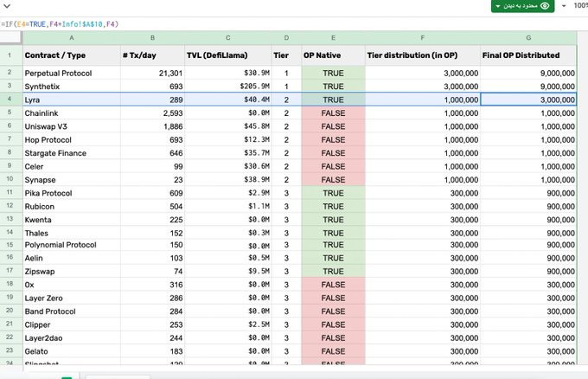
Task: Select the 'Aelin' cell
Action: (72, 258)
